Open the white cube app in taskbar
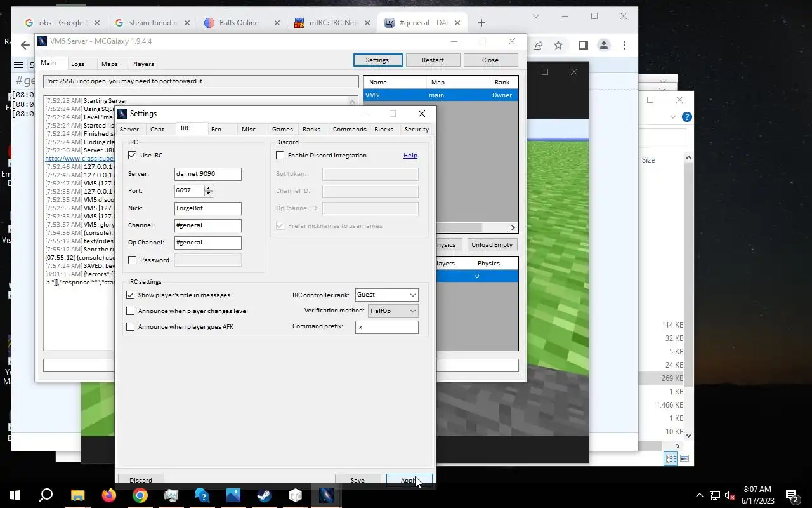Screen dimensions: 812x508 (295, 495)
